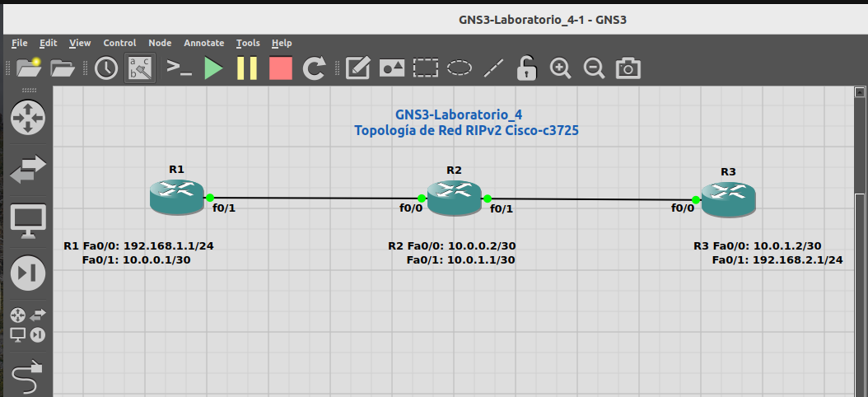Select the R1 Fa0/0 192.168.1.1/24 note

[139, 253]
